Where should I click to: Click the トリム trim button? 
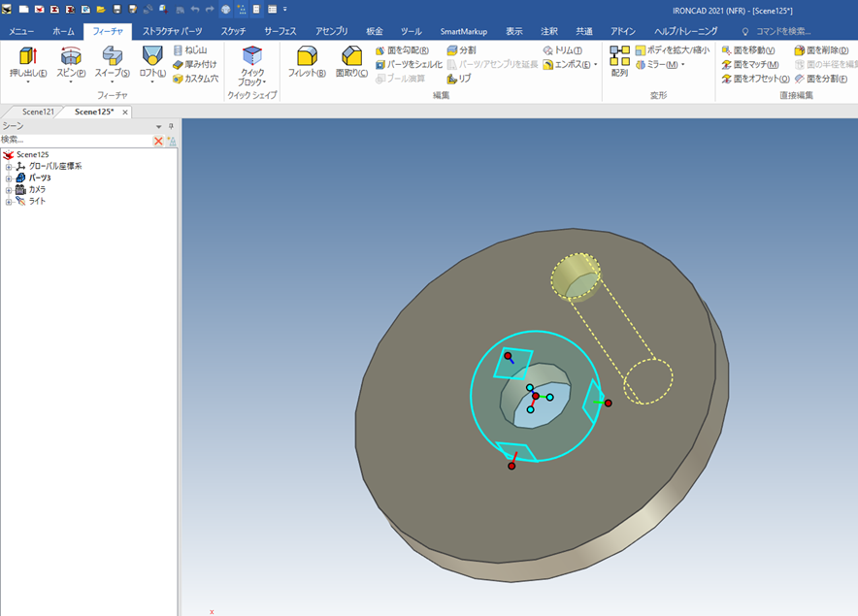tap(563, 50)
